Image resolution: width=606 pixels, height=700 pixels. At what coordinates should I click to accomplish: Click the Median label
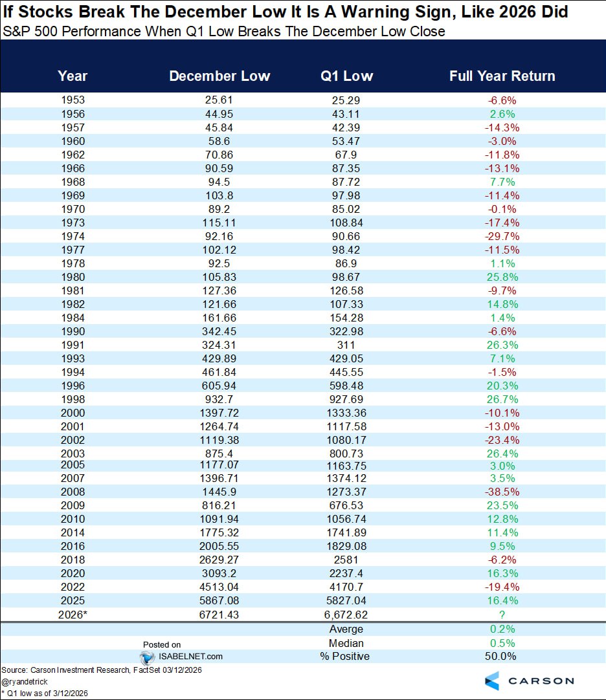click(346, 643)
